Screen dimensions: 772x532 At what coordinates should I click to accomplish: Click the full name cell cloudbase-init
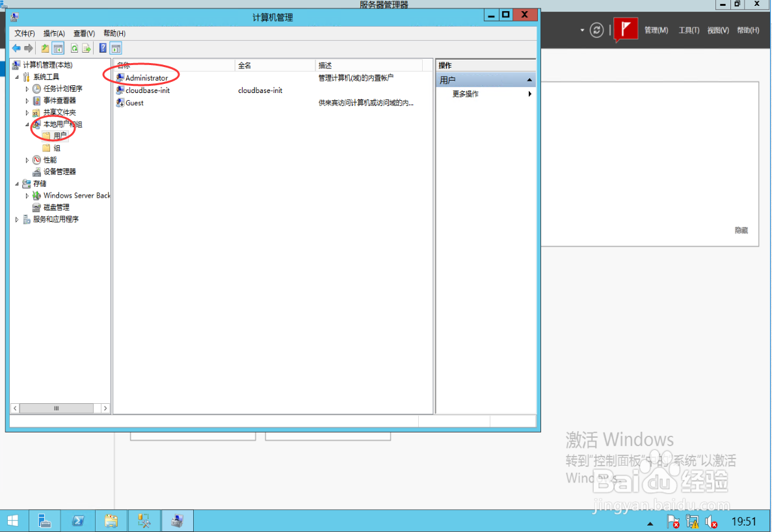point(260,90)
